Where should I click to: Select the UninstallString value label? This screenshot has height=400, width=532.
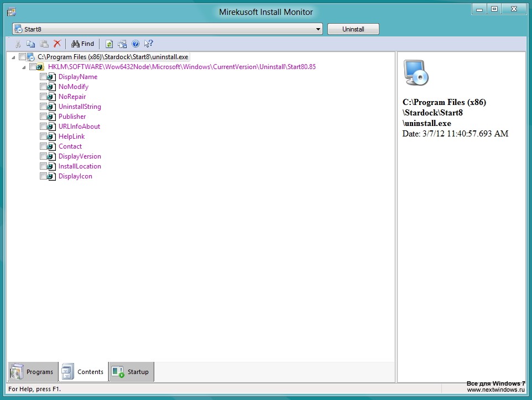pos(80,107)
